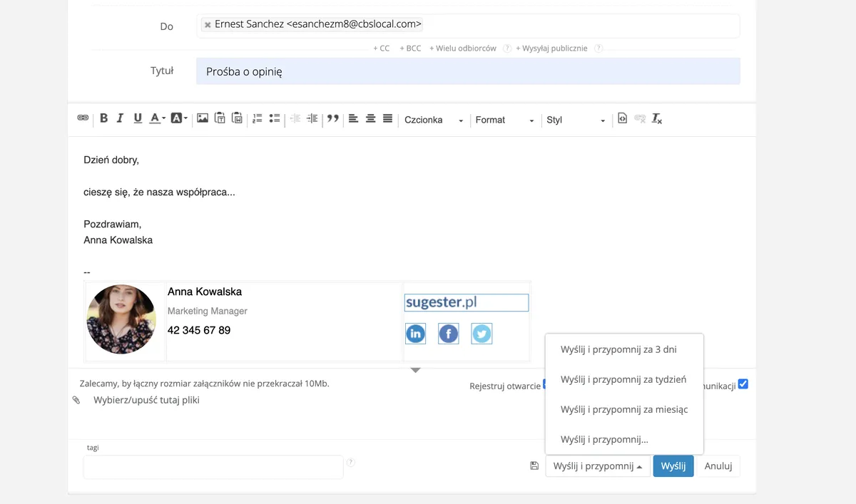Screen dimensions: 856x504
Task: Click the LinkedIn icon in signature
Action: pyautogui.click(x=415, y=333)
